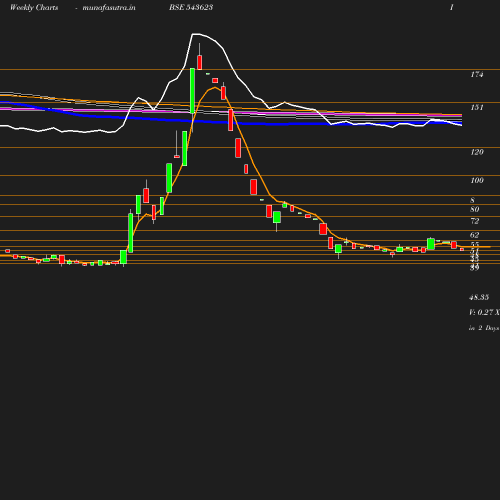Click the red candlestick at the chart's highest point
Image resolution: width=500 pixels, height=500 pixels.
(200, 62)
